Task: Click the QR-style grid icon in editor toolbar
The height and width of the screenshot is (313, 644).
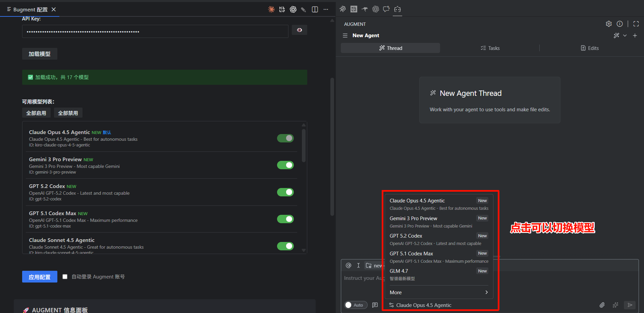Action: (x=282, y=9)
